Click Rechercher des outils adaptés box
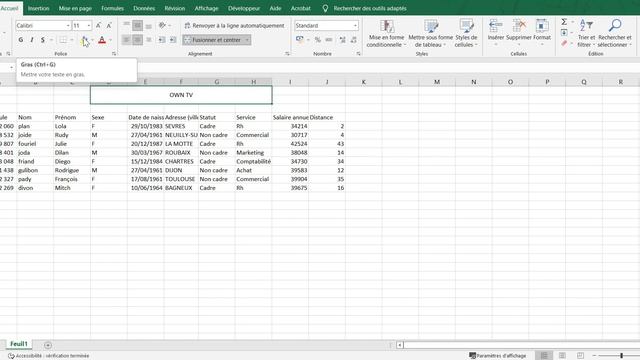640x360 pixels. click(370, 8)
